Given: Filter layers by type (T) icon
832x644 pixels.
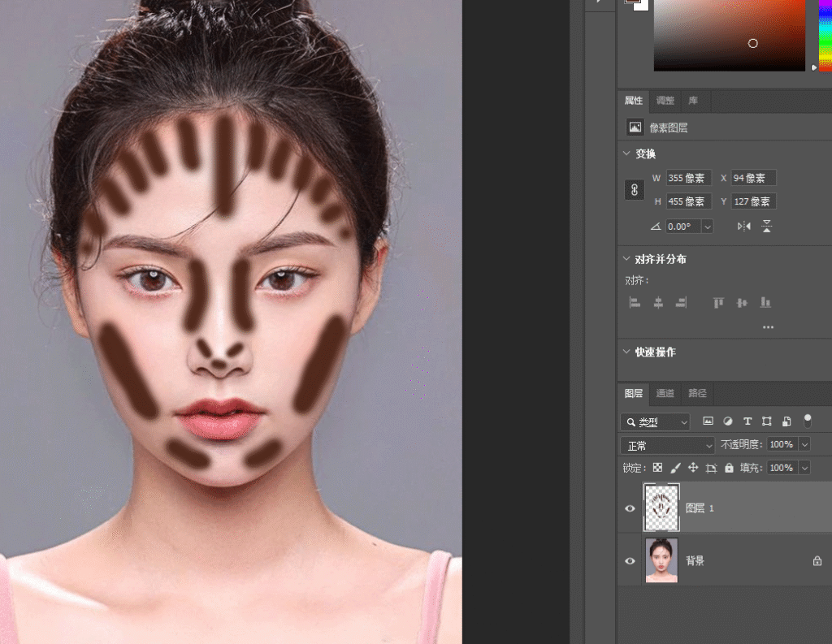Looking at the screenshot, I should click(x=747, y=421).
